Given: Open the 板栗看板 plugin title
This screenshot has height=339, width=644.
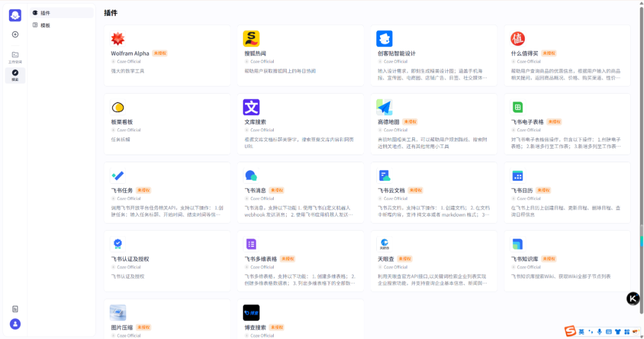Looking at the screenshot, I should point(122,122).
